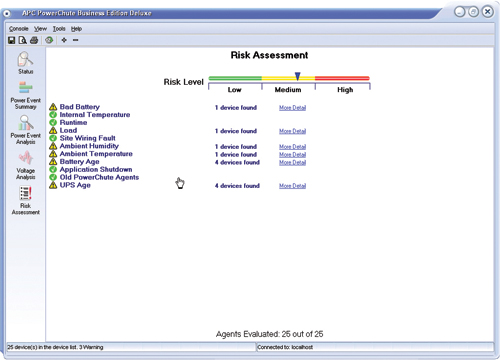Select the Bad Battery label
Screen dimensions: 500x360
80,107
